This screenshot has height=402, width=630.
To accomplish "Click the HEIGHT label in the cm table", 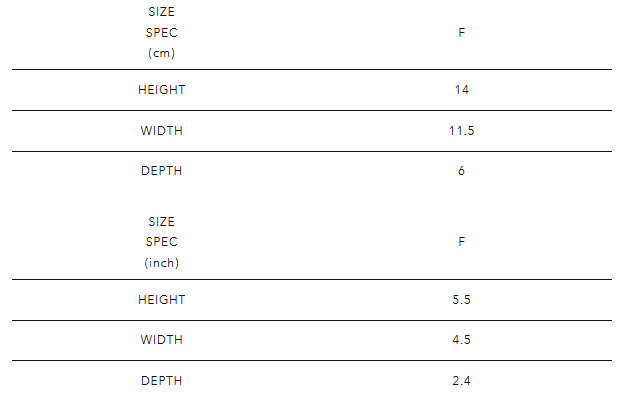I will [x=161, y=90].
